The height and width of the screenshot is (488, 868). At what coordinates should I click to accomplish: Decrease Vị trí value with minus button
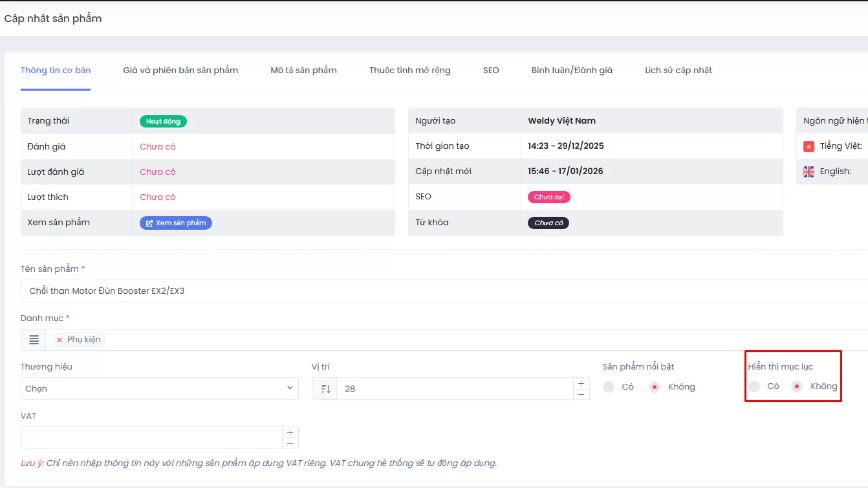point(581,394)
